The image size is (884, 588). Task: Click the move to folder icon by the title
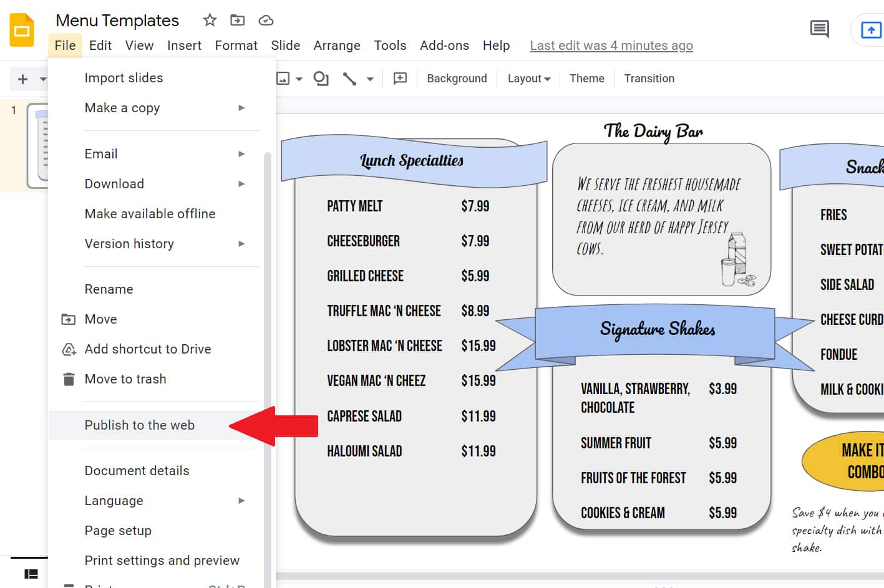tap(238, 20)
